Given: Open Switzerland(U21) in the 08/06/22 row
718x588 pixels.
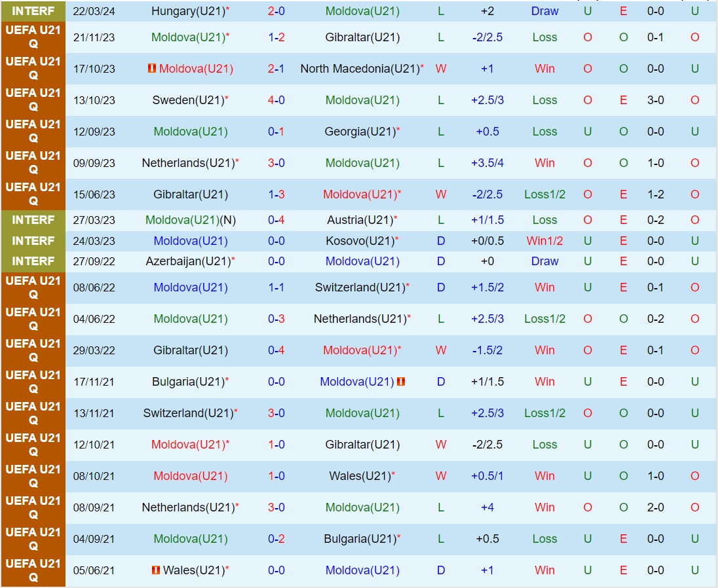Looking at the screenshot, I should pyautogui.click(x=360, y=287).
